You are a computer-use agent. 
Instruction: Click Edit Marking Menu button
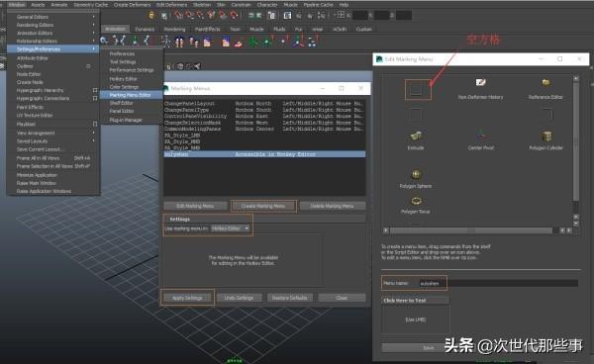tap(195, 206)
